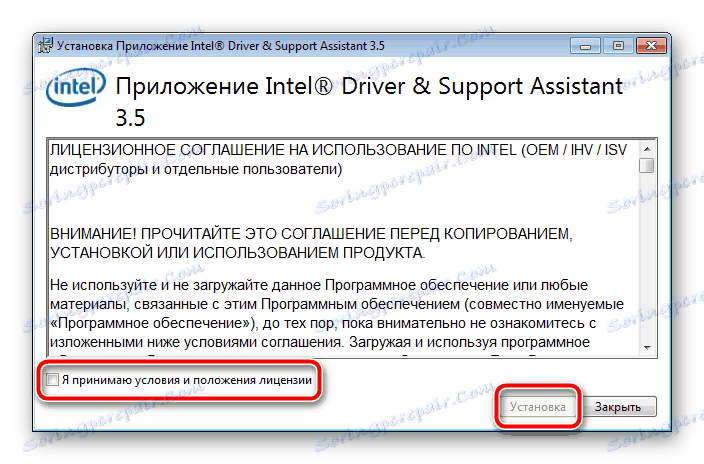Close the installer with the red X
Image resolution: width=704 pixels, height=464 pixels.
point(651,45)
